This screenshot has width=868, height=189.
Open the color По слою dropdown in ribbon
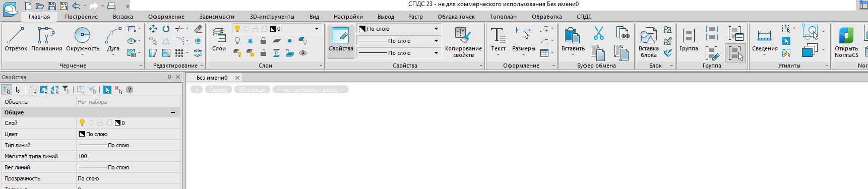(436, 29)
